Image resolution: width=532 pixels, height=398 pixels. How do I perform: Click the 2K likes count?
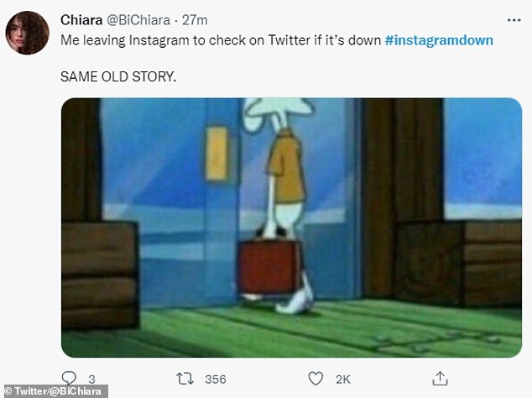pos(342,379)
